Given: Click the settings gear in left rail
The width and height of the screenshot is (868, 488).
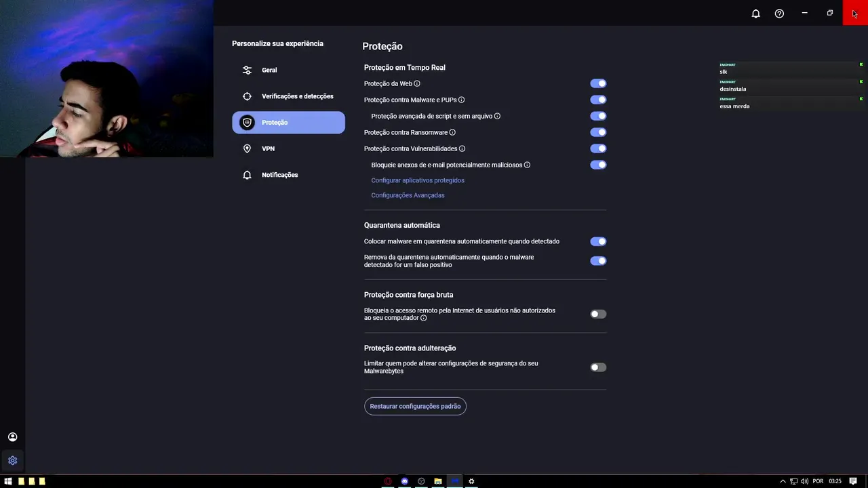Looking at the screenshot, I should 12,460.
